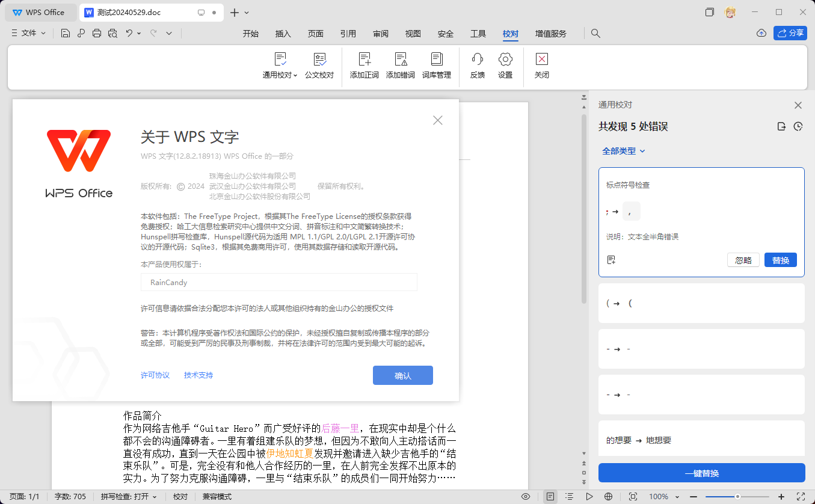
Task: Click 字数: 705 in status bar
Action: coord(70,497)
